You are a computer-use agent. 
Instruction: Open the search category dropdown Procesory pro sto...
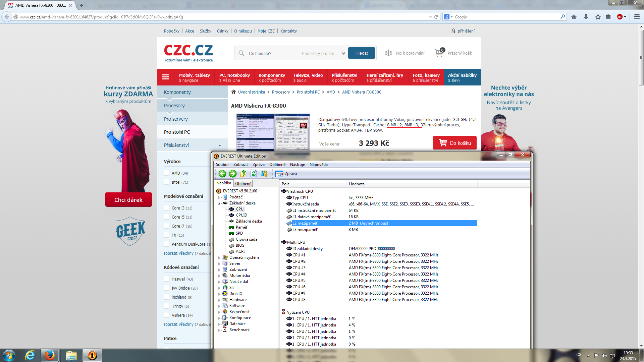coord(323,53)
